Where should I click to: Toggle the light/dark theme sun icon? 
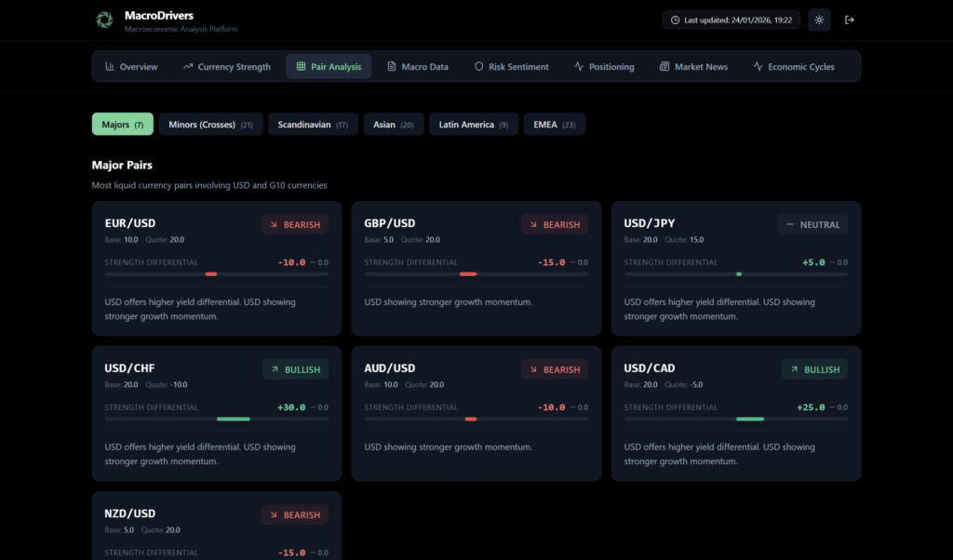819,20
